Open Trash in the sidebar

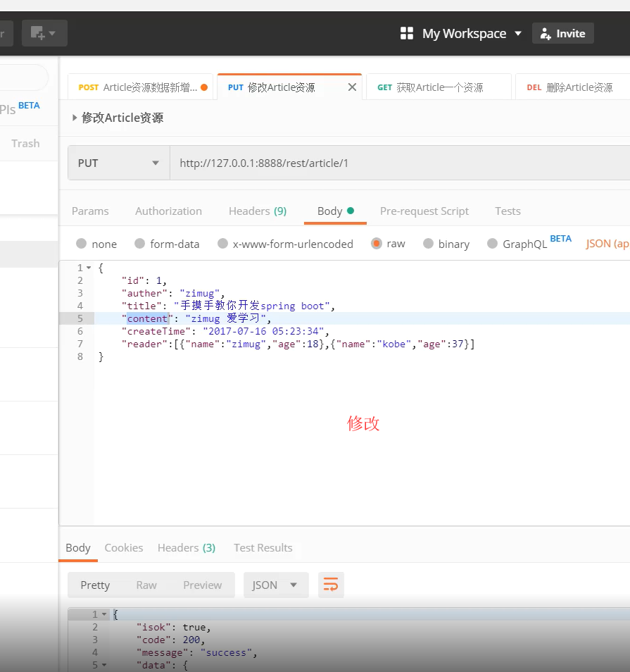26,144
